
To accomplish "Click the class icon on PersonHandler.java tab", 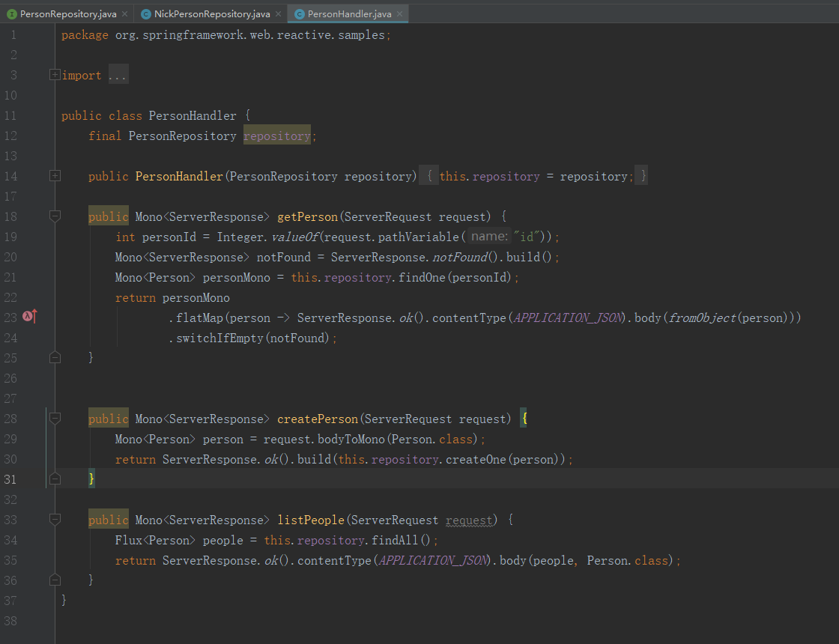I will (300, 14).
